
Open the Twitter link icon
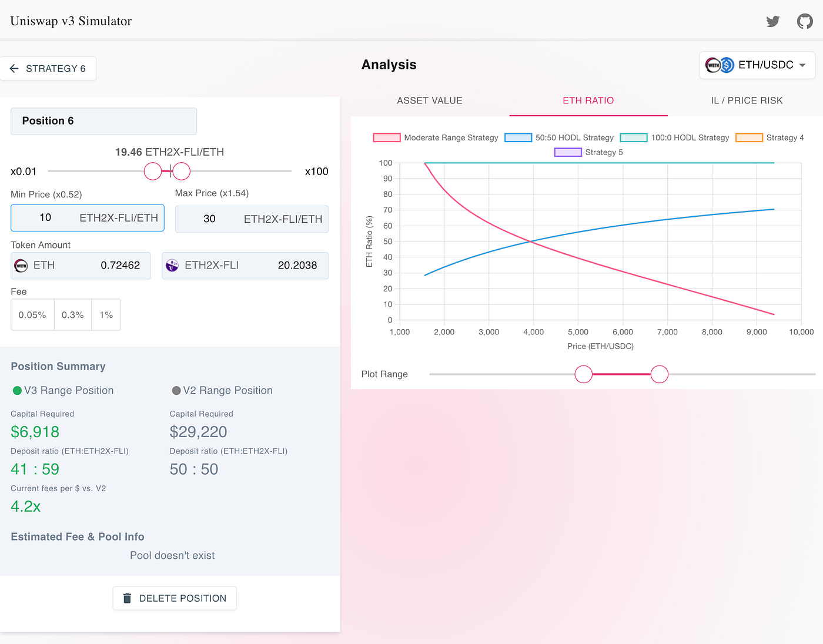(773, 22)
